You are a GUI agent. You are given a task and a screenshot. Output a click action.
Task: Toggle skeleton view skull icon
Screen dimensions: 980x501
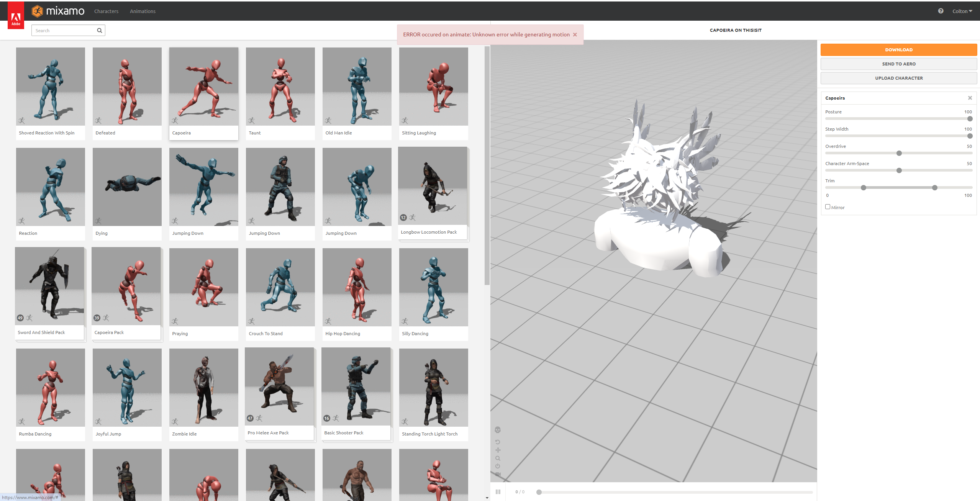coord(498,430)
